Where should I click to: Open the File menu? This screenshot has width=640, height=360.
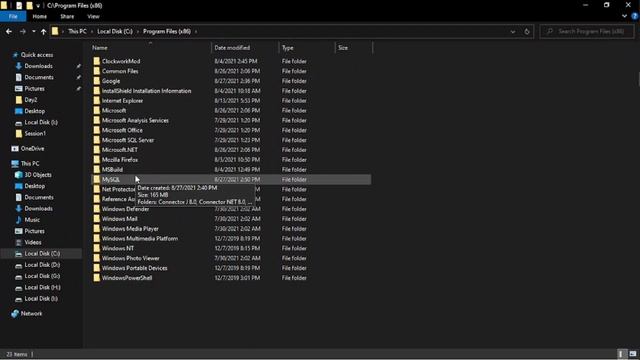tap(13, 16)
